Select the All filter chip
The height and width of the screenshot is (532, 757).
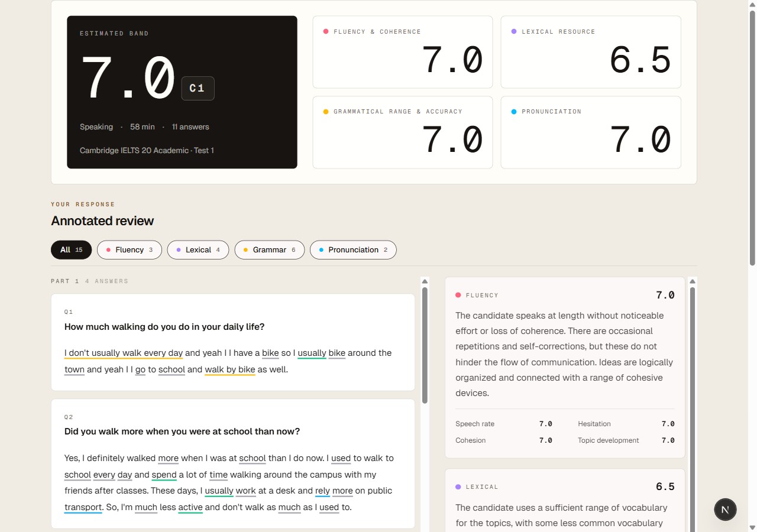[71, 250]
